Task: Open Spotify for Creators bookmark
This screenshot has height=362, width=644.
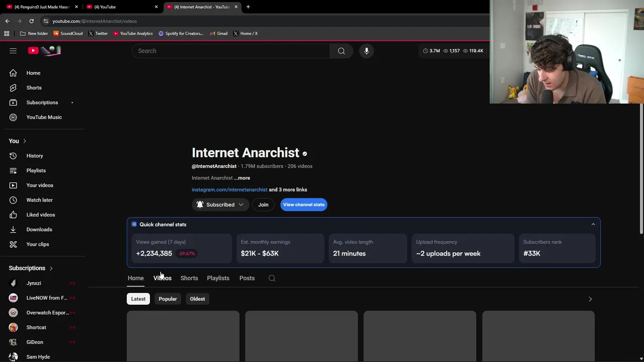Action: pyautogui.click(x=181, y=33)
